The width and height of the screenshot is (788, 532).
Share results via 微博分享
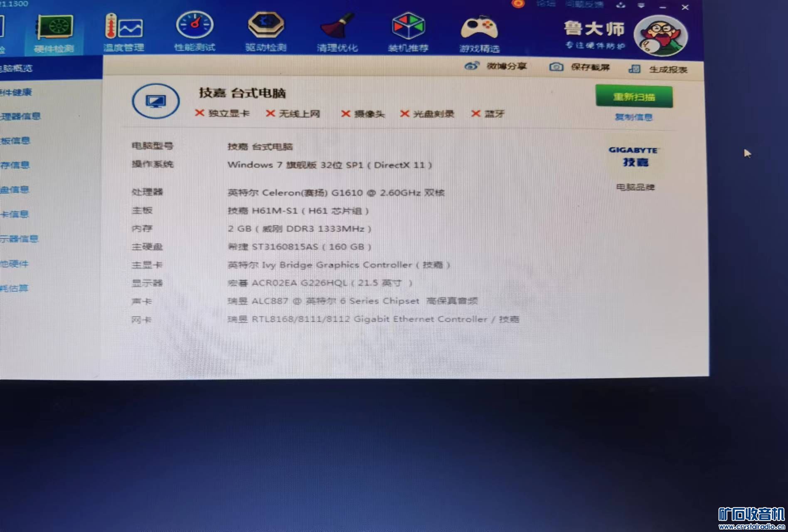(x=496, y=66)
